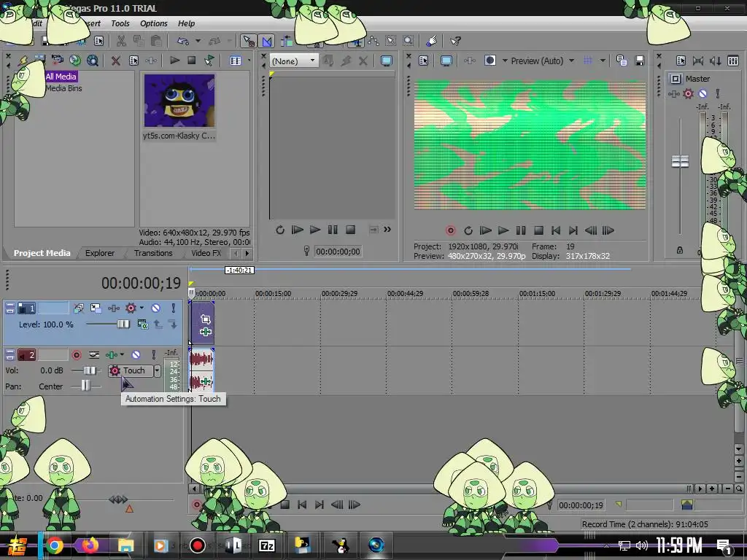Screen dimensions: 747x560
Task: Open the Options menu
Action: [153, 23]
